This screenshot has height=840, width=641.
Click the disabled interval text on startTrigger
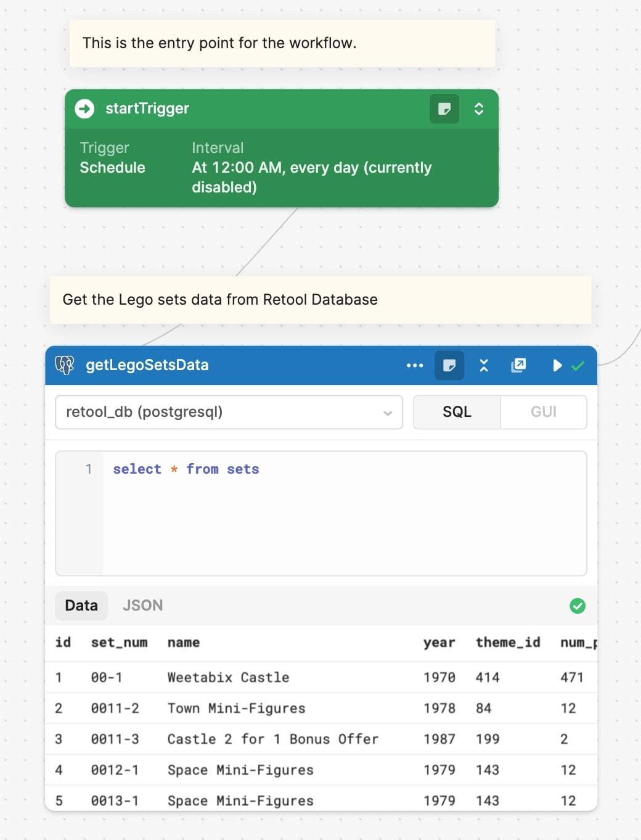click(x=311, y=177)
